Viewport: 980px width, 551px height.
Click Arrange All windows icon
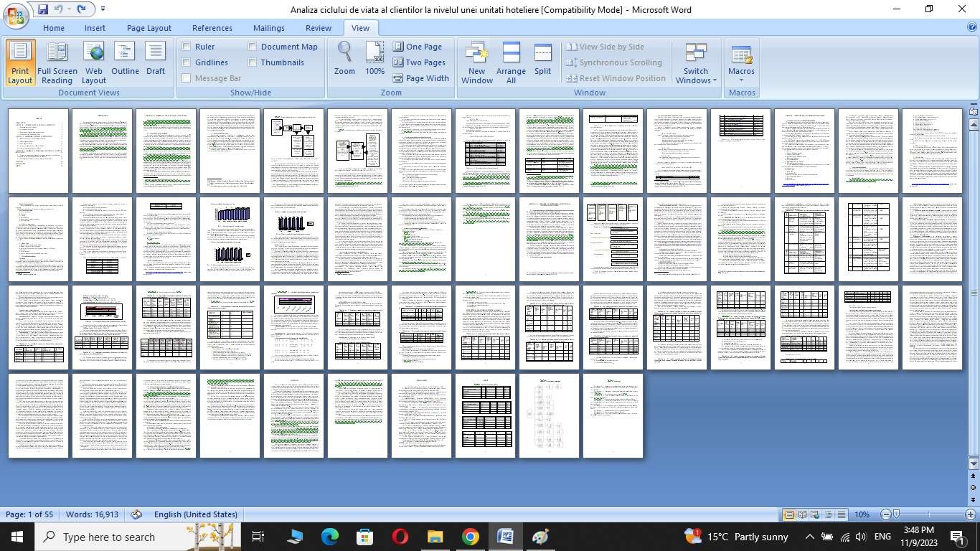[511, 63]
